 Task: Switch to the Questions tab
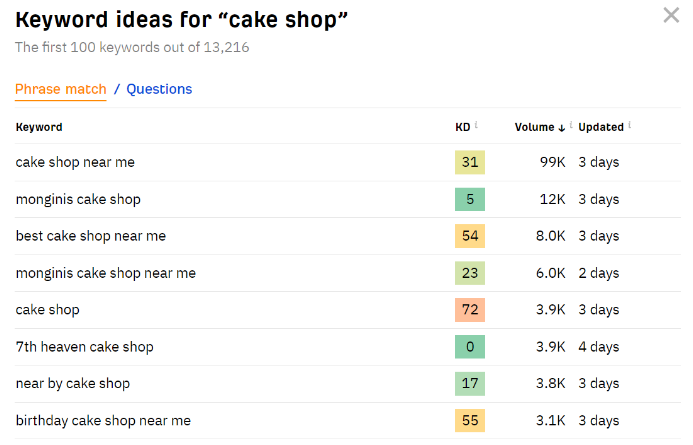[x=159, y=89]
